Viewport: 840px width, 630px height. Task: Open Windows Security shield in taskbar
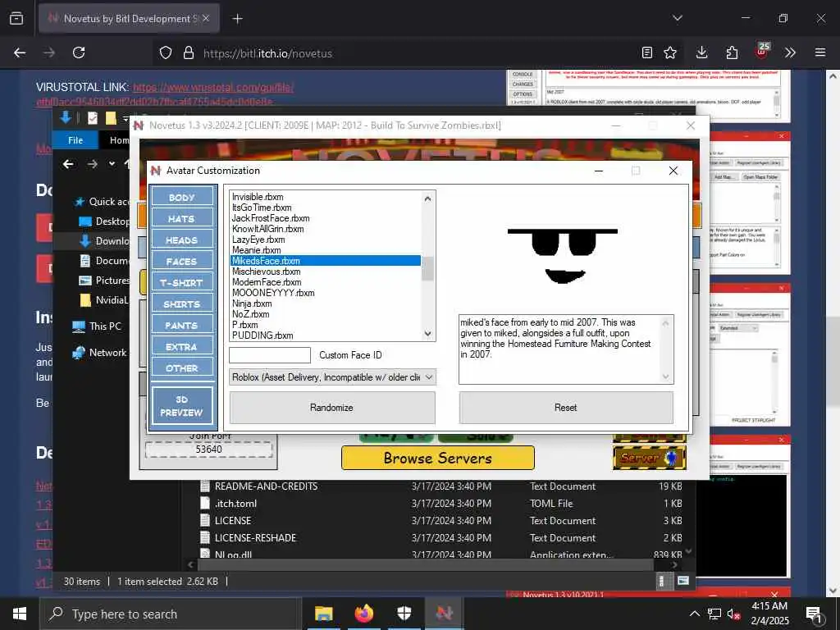pos(404,614)
